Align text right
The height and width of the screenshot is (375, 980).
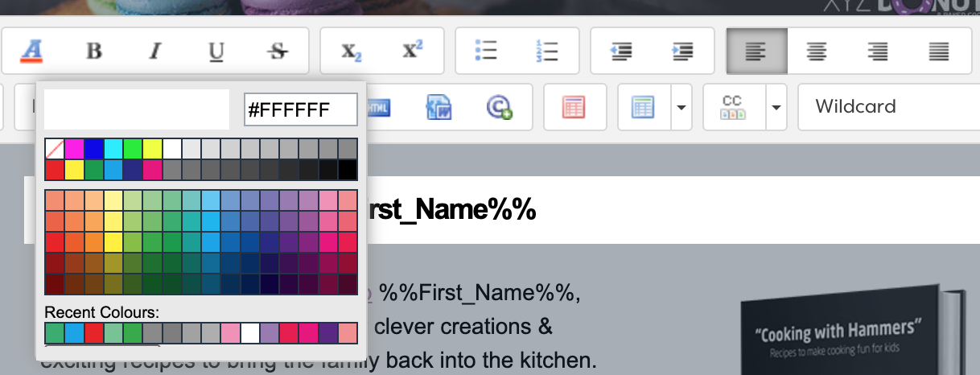point(878,52)
